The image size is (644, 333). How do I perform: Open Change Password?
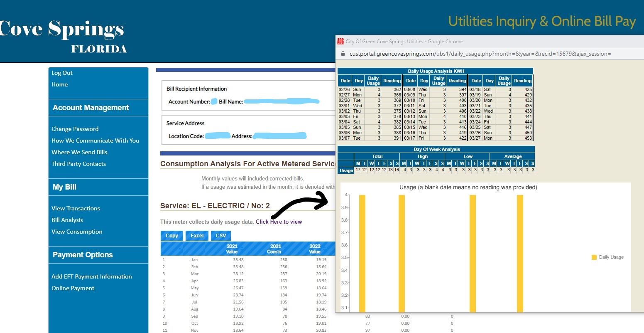75,129
